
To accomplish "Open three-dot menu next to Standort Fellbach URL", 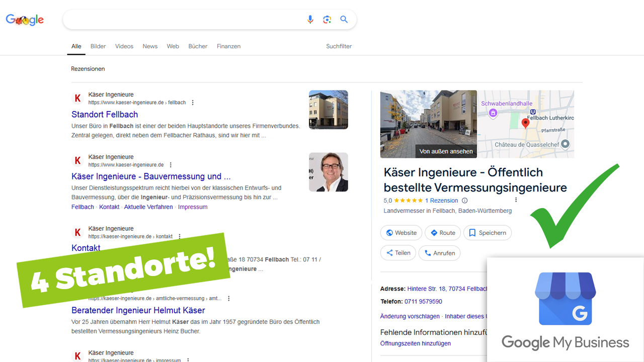I will pos(193,103).
